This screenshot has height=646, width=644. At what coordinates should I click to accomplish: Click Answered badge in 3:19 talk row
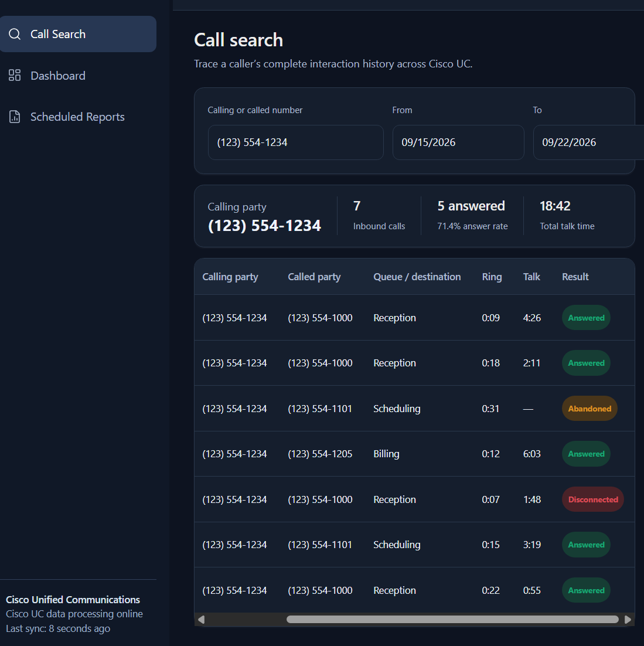[586, 545]
